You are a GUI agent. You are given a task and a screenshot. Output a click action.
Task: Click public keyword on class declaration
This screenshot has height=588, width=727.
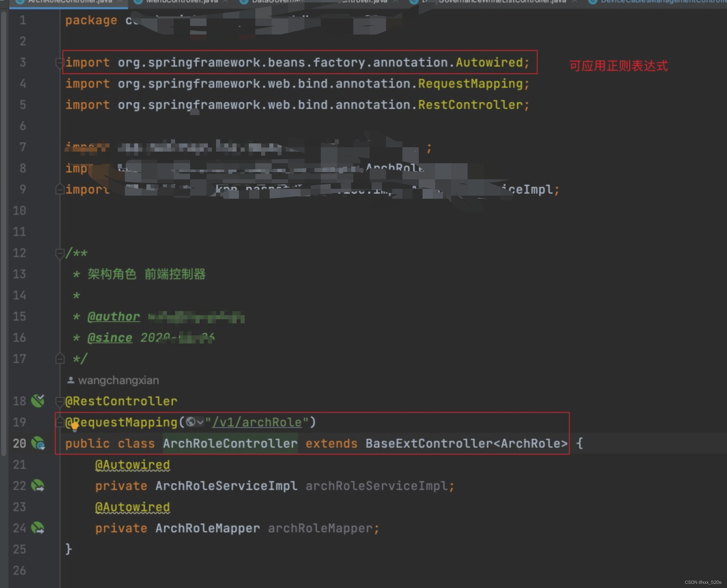[87, 444]
